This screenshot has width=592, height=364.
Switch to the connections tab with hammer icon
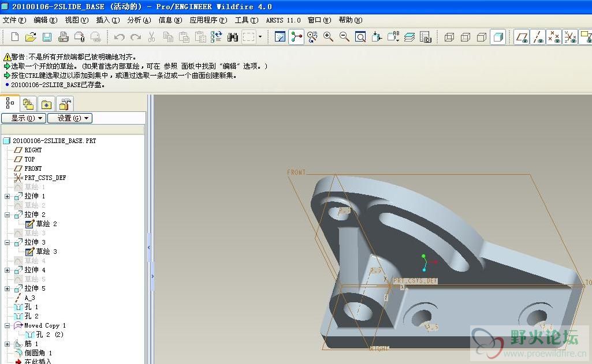(65, 104)
